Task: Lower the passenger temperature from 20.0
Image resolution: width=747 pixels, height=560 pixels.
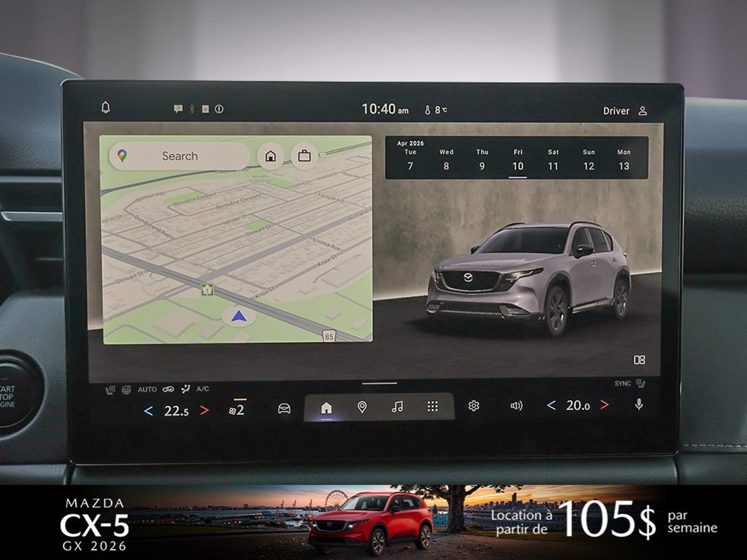Action: coord(551,405)
